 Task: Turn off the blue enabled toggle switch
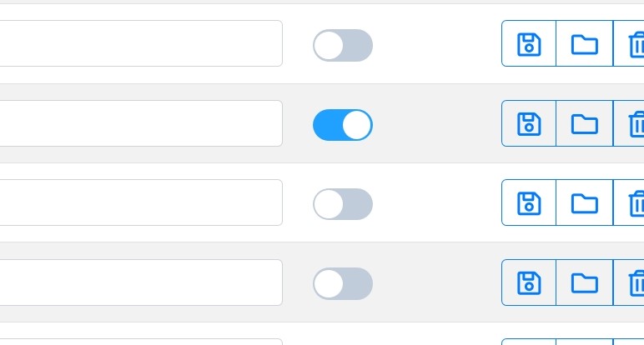coord(342,125)
